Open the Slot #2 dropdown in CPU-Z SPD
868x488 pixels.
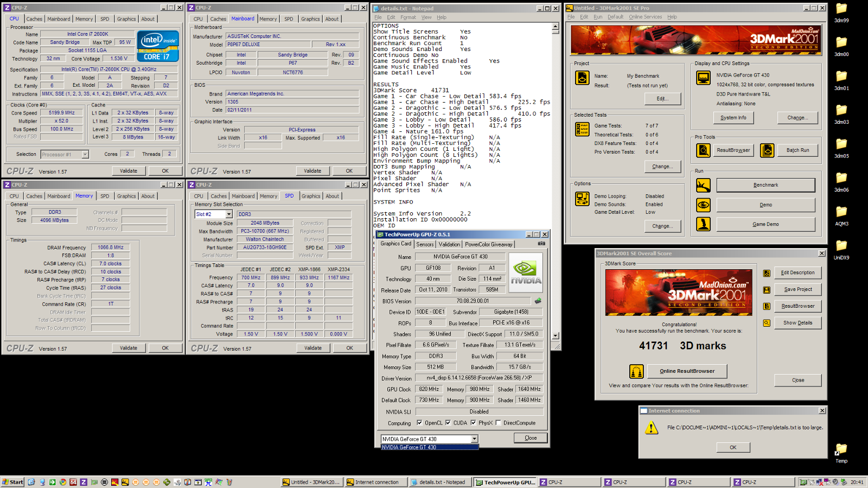(229, 214)
